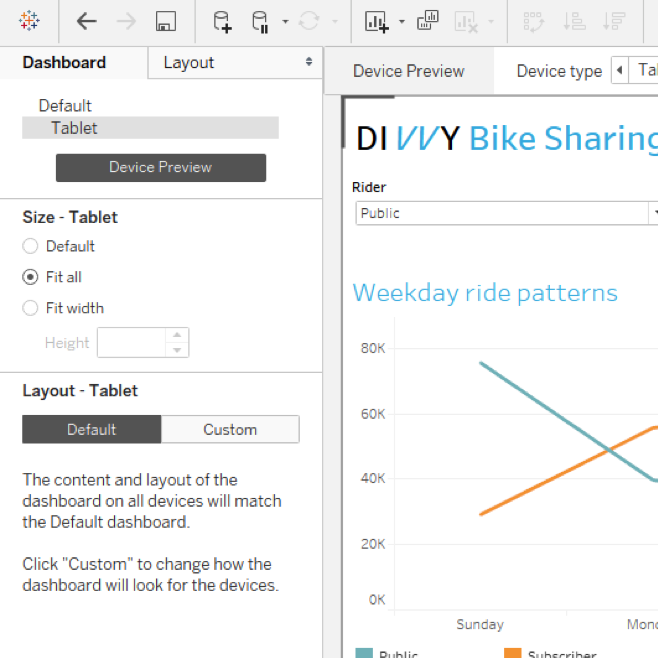
Task: Select Tablet in the device list
Action: (x=75, y=128)
